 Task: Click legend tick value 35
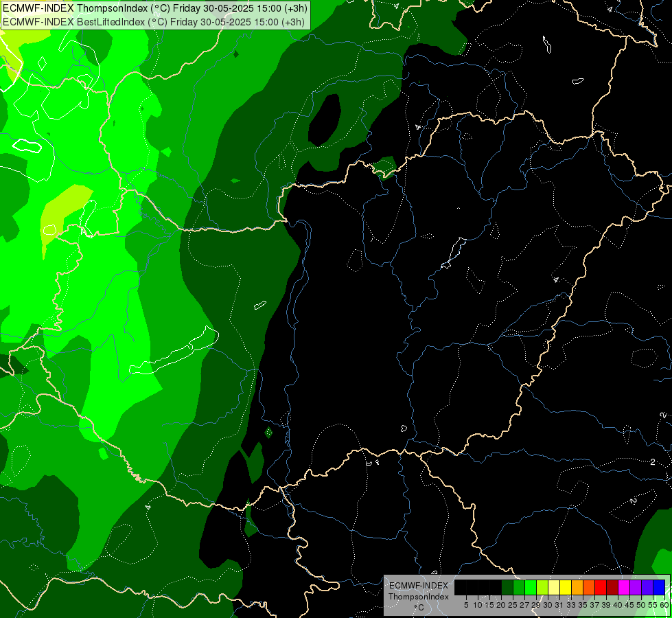tap(583, 605)
